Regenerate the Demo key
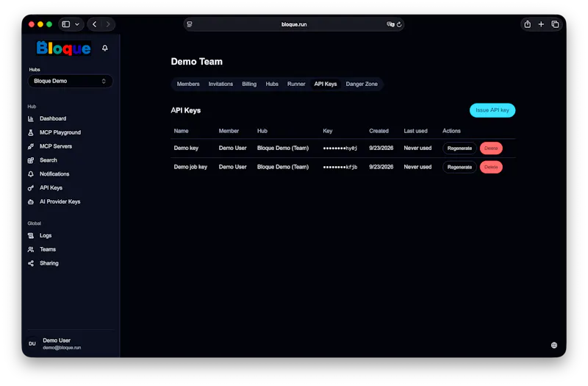The width and height of the screenshot is (588, 386). point(459,149)
